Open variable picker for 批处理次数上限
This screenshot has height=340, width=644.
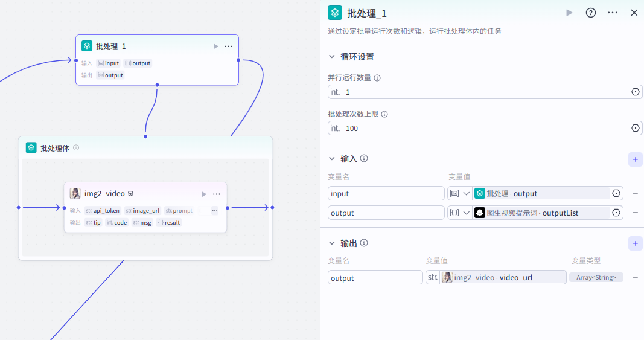point(636,128)
